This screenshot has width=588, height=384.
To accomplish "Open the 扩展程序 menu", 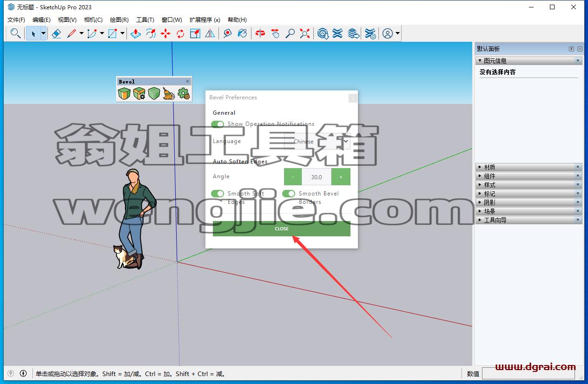I will 205,20.
